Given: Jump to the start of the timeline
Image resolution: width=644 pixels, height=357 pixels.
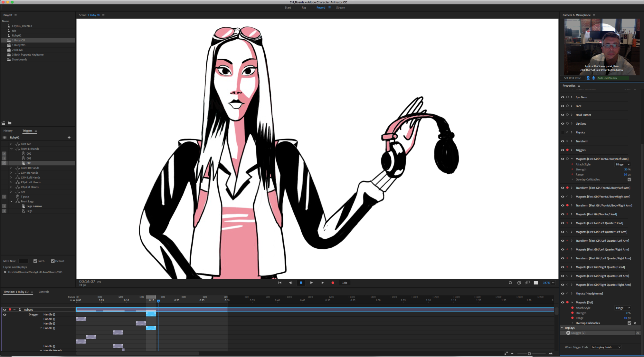Looking at the screenshot, I should [x=280, y=283].
